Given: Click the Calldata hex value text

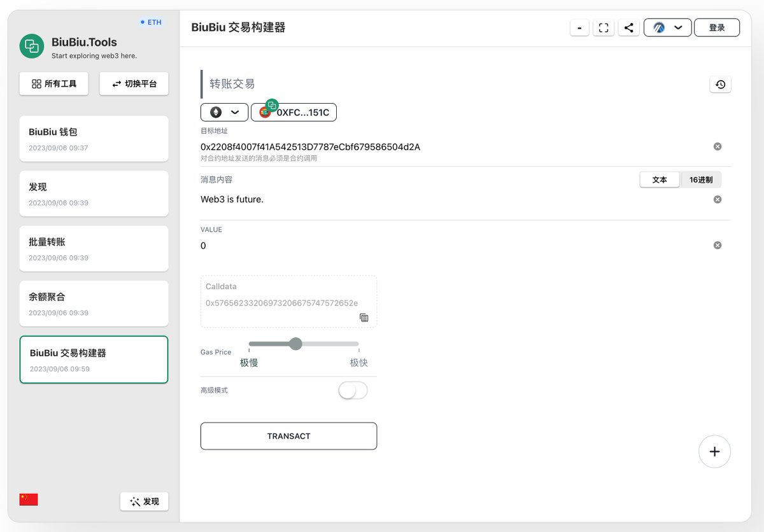Looking at the screenshot, I should (x=281, y=303).
